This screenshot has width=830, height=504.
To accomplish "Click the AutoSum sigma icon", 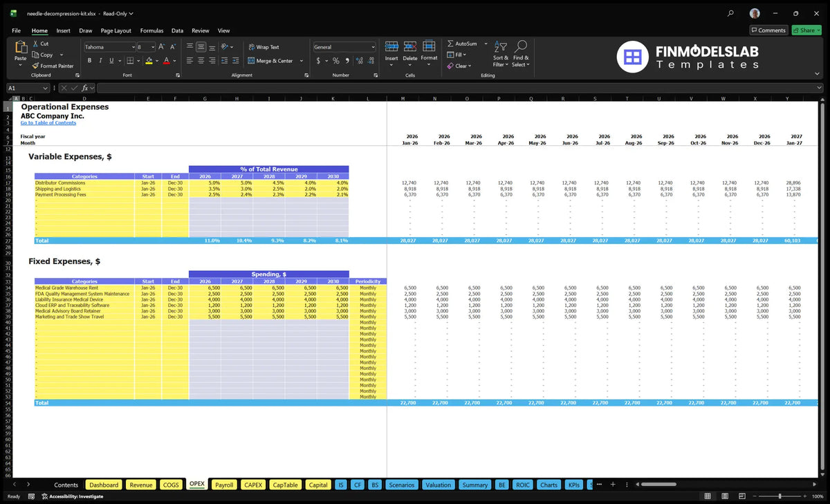I will [451, 44].
